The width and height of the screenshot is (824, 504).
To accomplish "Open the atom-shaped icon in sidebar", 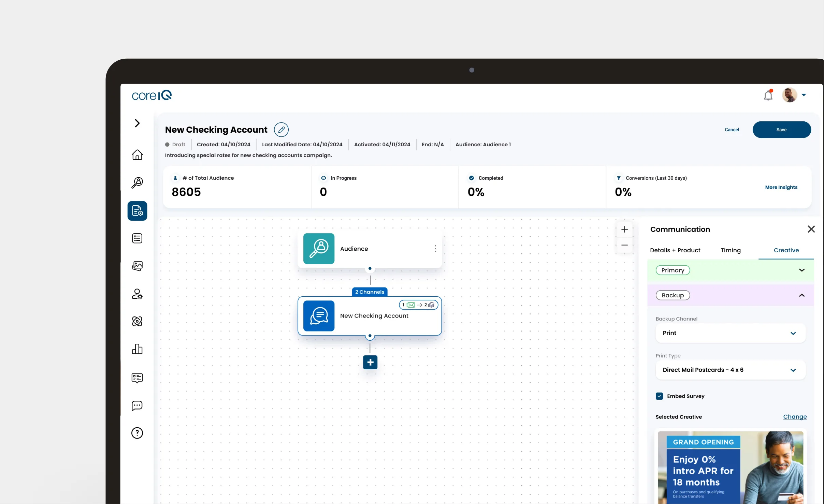I will tap(137, 321).
